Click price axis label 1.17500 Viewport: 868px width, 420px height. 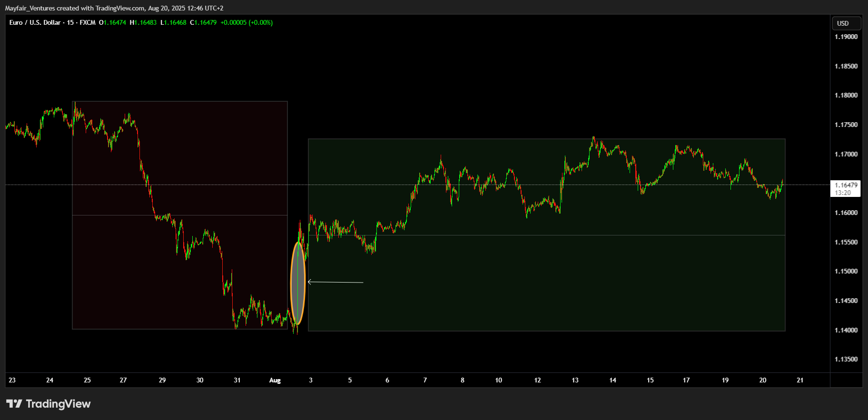tap(846, 125)
